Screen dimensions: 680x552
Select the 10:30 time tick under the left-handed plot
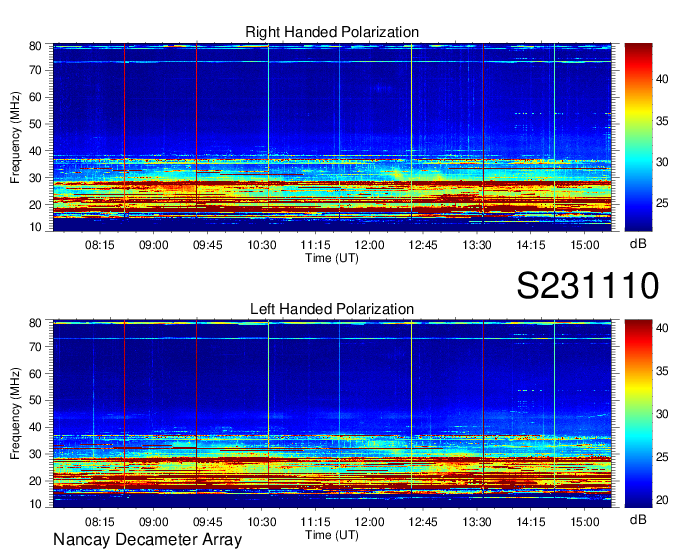[262, 522]
